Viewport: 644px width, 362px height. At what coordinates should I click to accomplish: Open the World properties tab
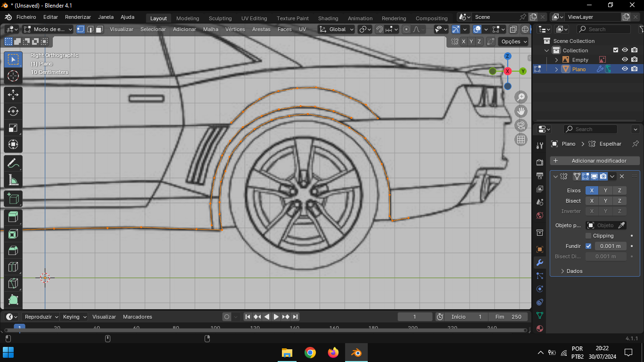coord(540,215)
